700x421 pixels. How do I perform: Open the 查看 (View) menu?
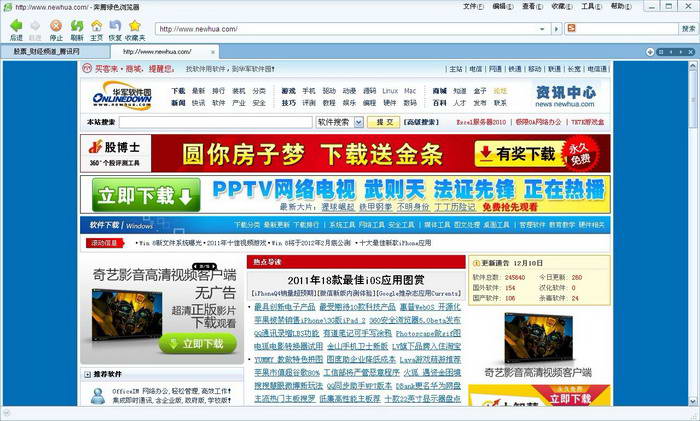tap(532, 6)
